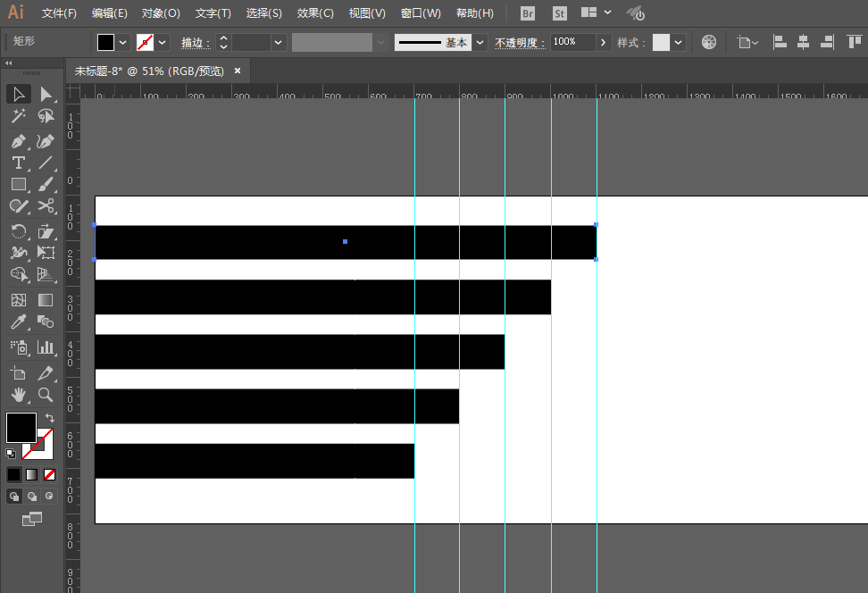Screen dimensions: 868x593
Task: Select the Selection tool arrow
Action: [x=18, y=94]
